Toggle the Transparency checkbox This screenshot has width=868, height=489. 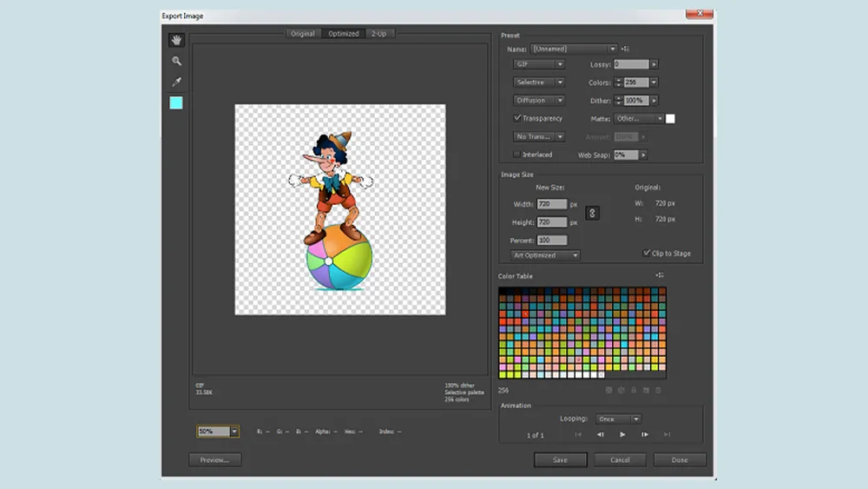(517, 118)
